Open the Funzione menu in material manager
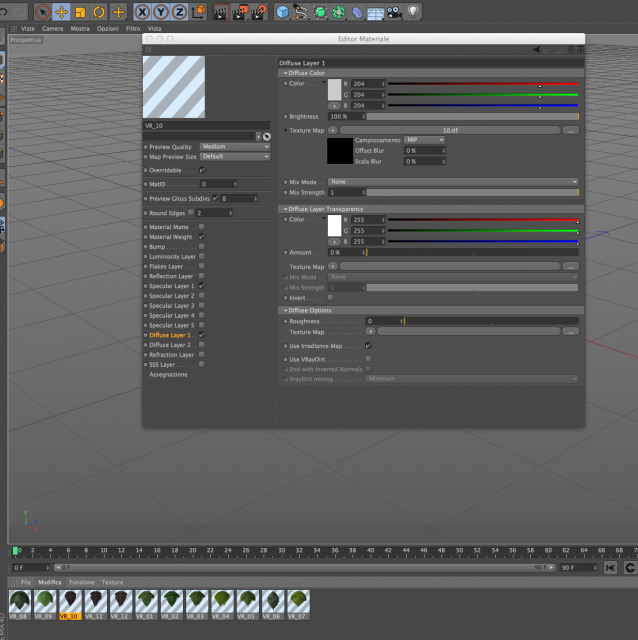This screenshot has height=640, width=638. click(x=82, y=582)
